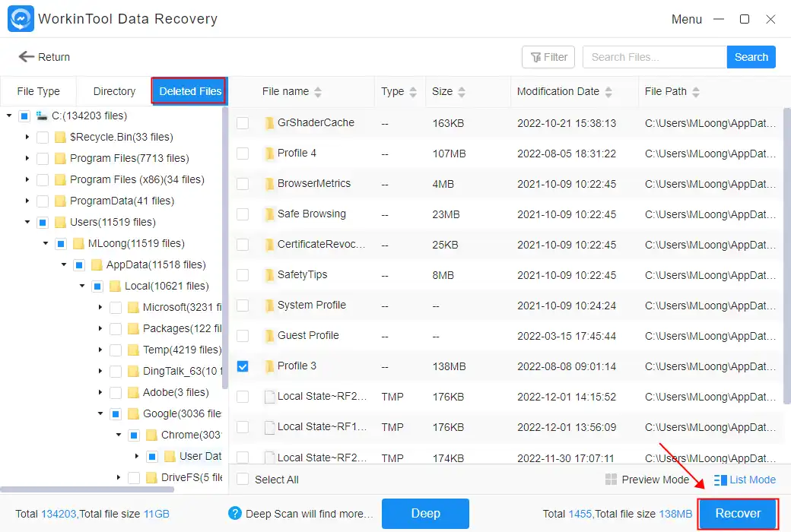Collapse the AppData tree node
This screenshot has width=791, height=532.
pyautogui.click(x=64, y=264)
